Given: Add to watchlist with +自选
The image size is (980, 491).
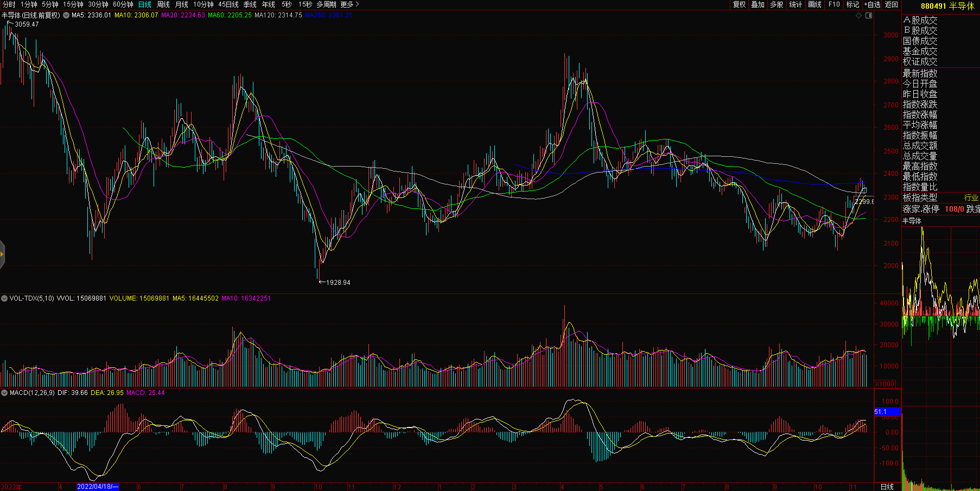Looking at the screenshot, I should [873, 4].
